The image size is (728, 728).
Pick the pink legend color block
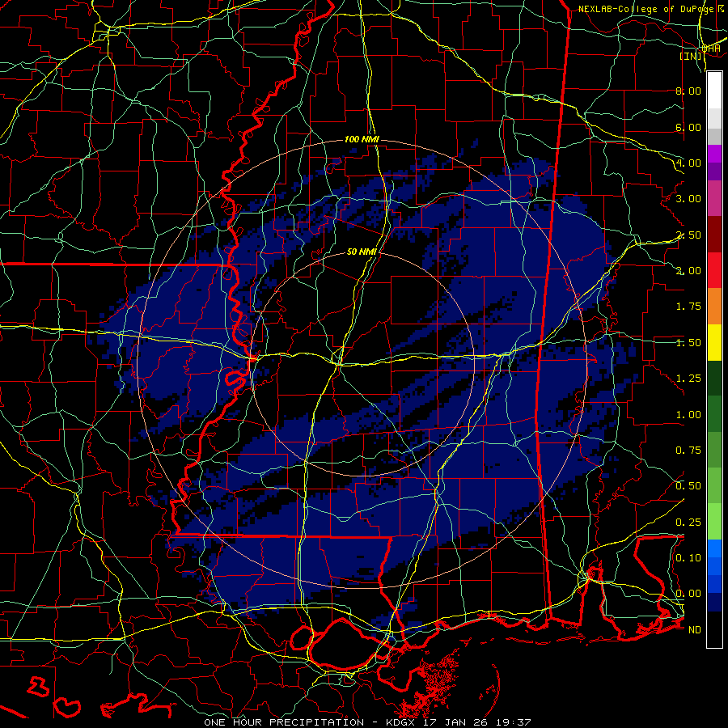click(x=714, y=198)
